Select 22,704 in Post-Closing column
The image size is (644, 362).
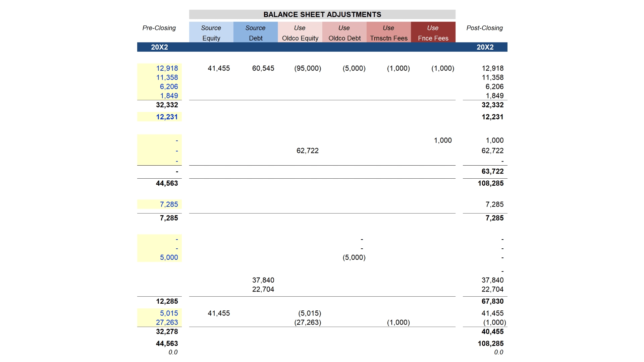tap(492, 289)
